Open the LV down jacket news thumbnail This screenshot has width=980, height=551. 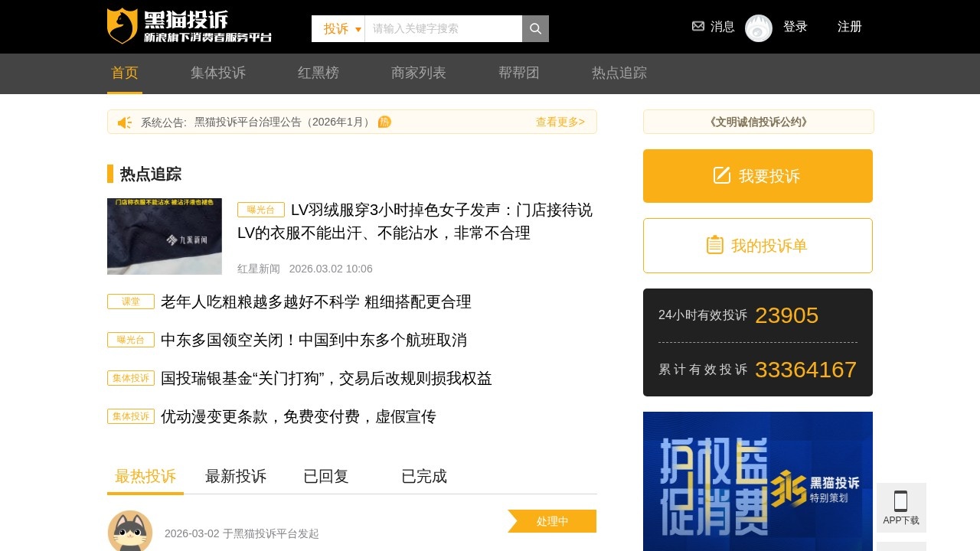(164, 236)
